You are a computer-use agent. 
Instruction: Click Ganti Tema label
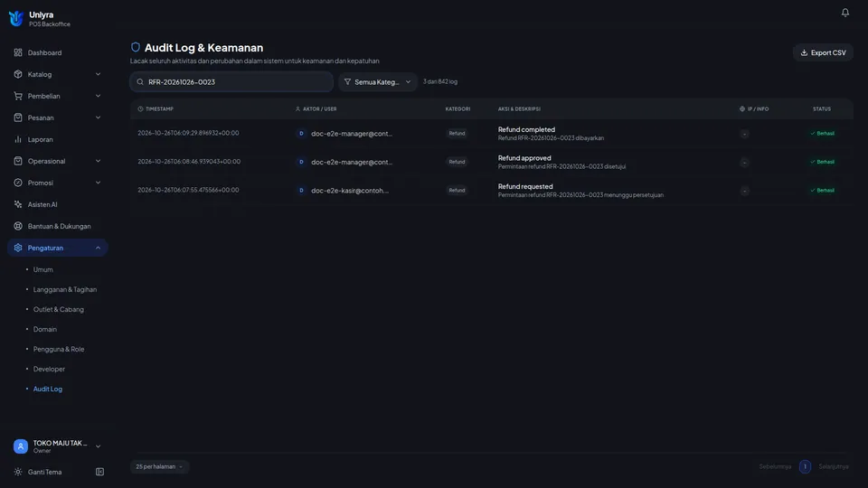click(45, 472)
